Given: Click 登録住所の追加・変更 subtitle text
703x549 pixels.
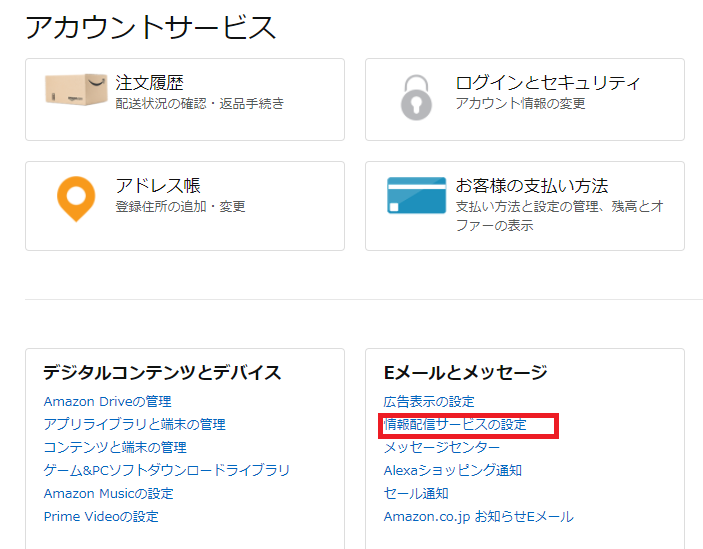Looking at the screenshot, I should click(x=180, y=207).
